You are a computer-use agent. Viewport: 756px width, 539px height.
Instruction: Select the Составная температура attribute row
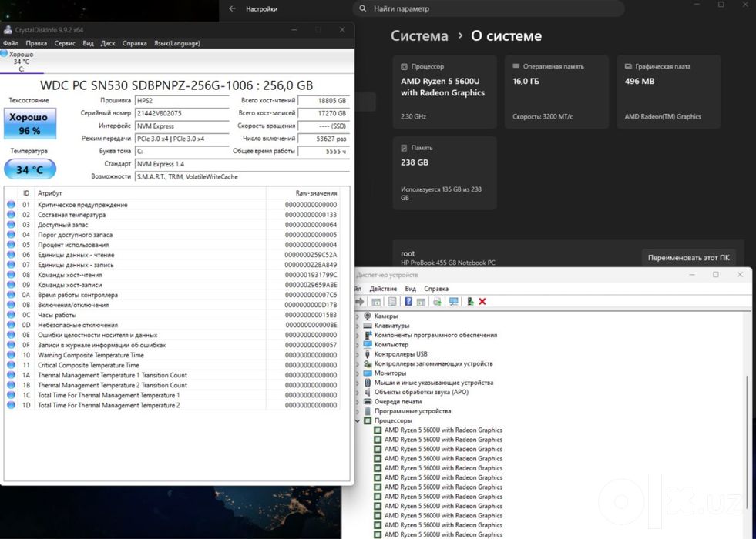tap(173, 215)
